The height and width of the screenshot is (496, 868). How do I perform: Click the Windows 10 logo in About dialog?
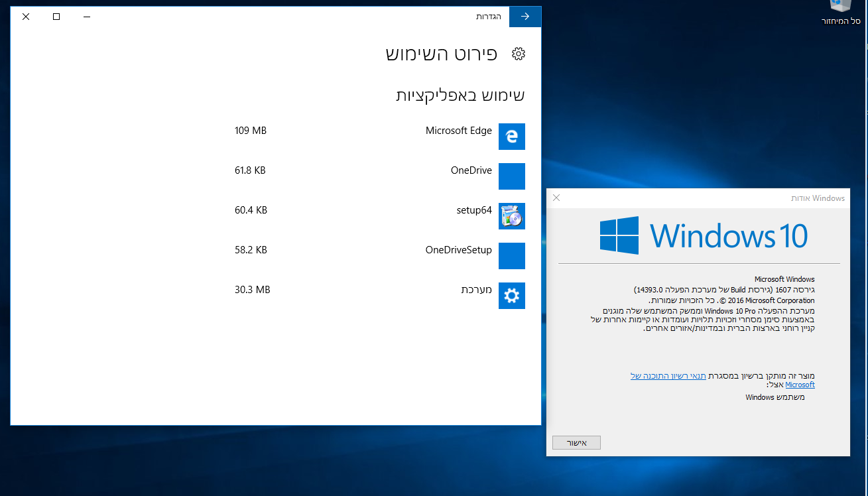(704, 235)
